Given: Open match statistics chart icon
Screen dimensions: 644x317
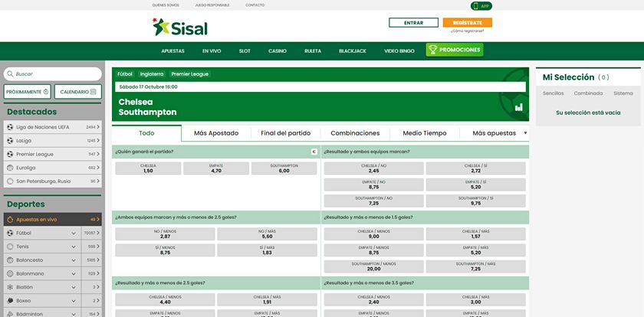Looking at the screenshot, I should 519,107.
